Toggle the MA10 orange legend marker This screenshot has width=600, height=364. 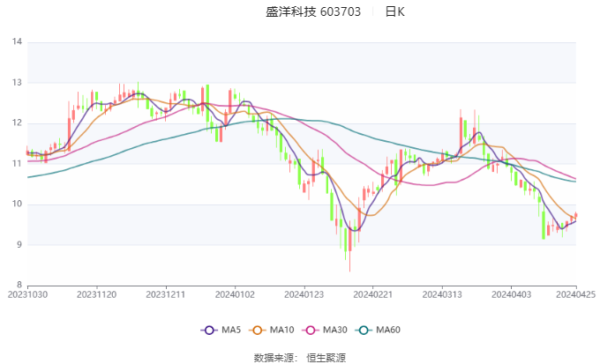[257, 330]
